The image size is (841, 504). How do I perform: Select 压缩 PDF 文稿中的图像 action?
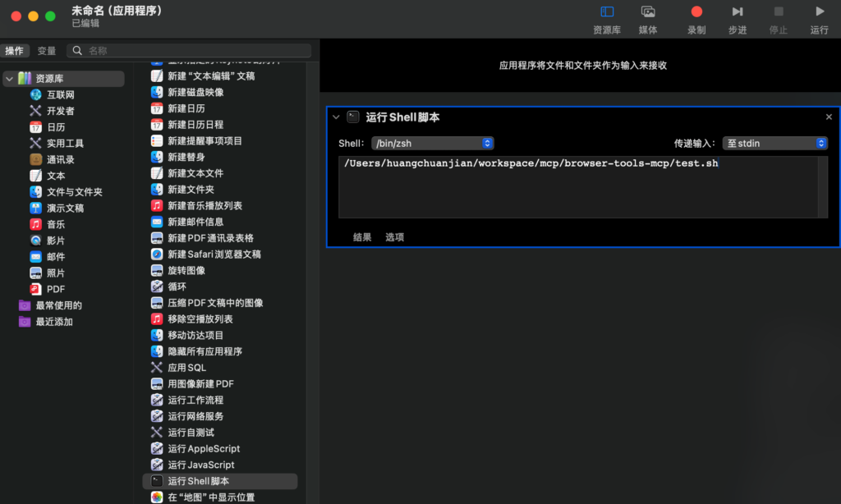(x=215, y=303)
